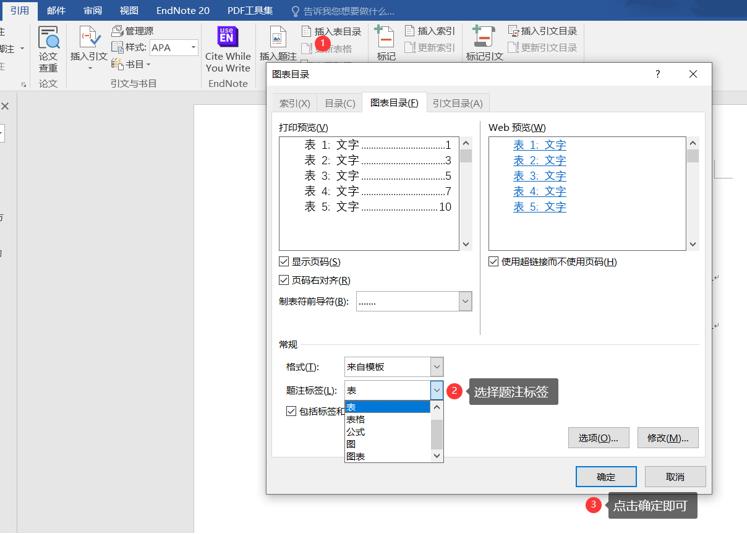Image resolution: width=747 pixels, height=534 pixels.
Task: Click 更新引文目录 in ribbon
Action: pyautogui.click(x=543, y=48)
